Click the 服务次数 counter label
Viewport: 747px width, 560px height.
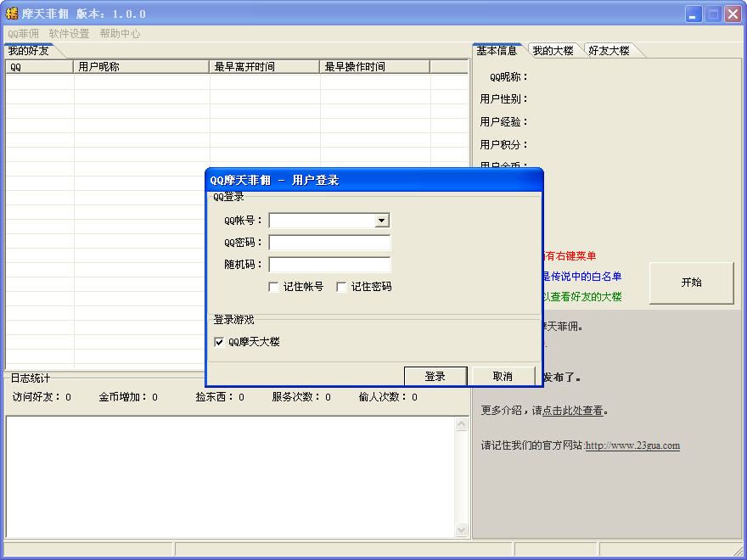296,397
